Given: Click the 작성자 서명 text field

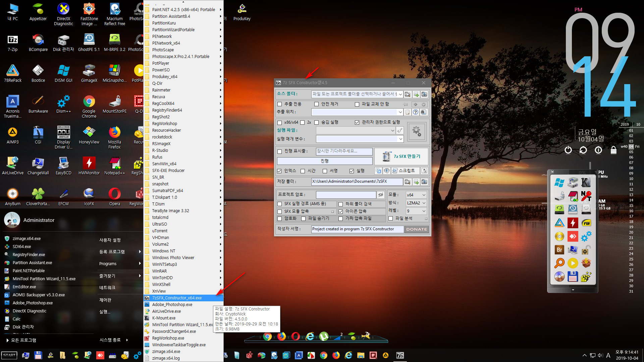Looking at the screenshot, I should click(358, 229).
